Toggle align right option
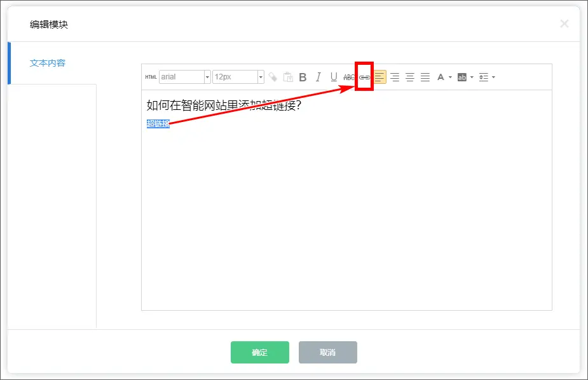588x380 pixels. point(395,77)
